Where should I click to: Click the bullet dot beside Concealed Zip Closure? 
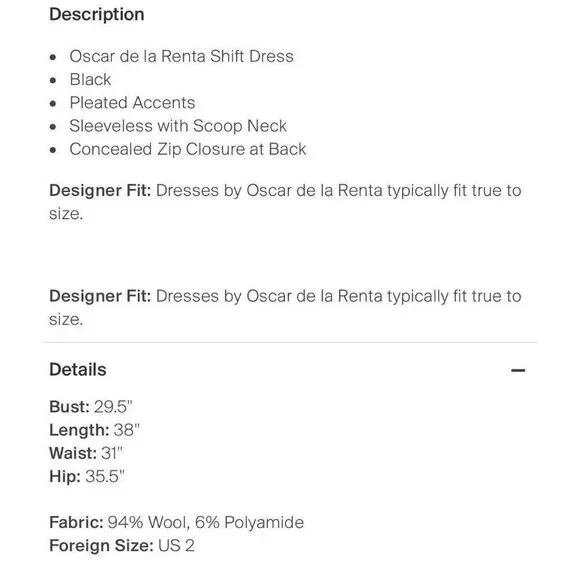click(53, 150)
